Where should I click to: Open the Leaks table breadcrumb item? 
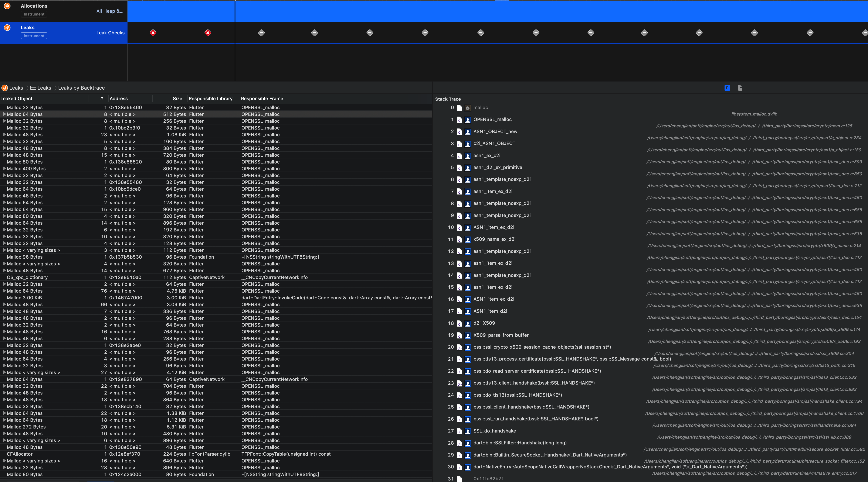(40, 88)
